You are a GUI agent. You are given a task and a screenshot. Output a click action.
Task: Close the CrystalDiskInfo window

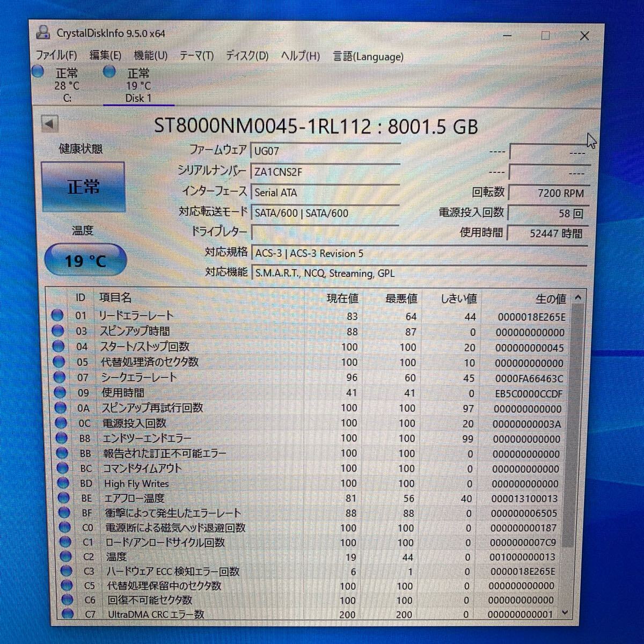pos(584,36)
